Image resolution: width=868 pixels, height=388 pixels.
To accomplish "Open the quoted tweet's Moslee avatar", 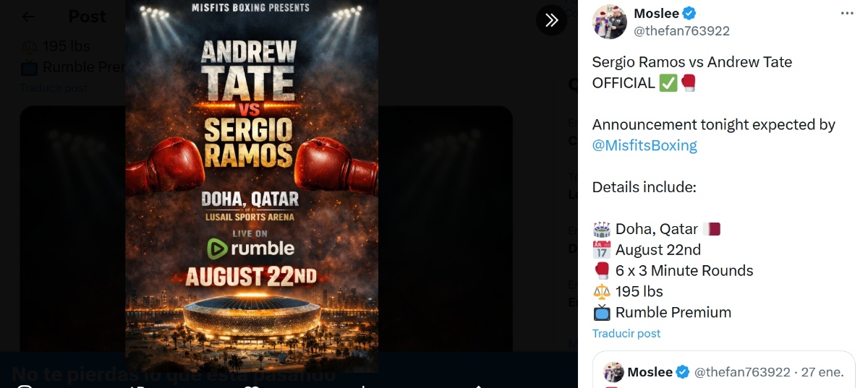I will [613, 372].
